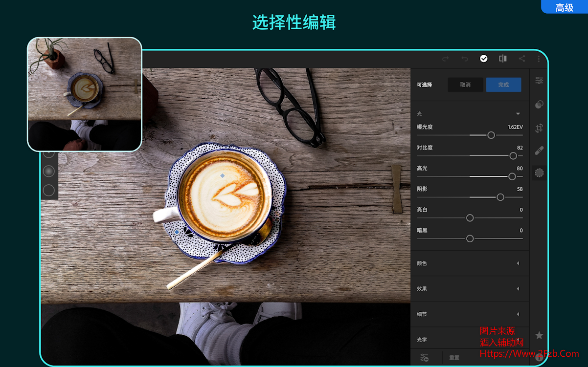Screen dimensions: 588x367
Task: Click the undo arrow in top toolbar
Action: (x=465, y=59)
